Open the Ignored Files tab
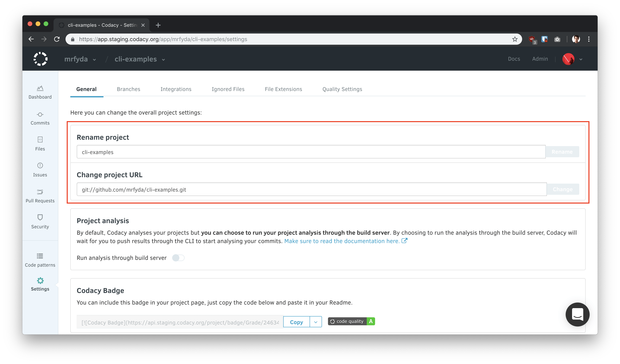620x364 pixels. (228, 89)
